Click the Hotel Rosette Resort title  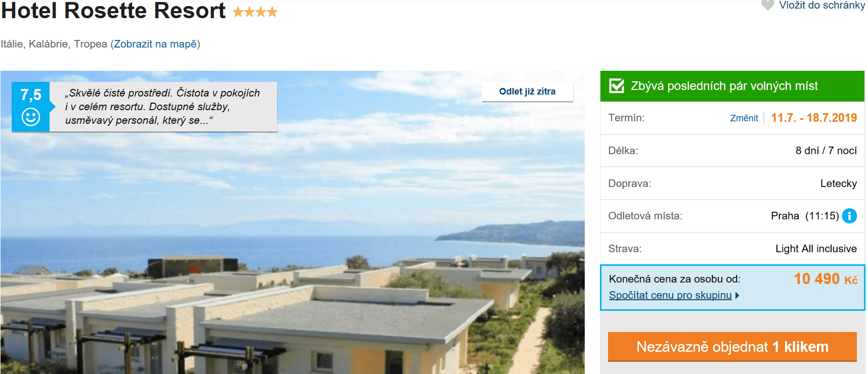pyautogui.click(x=113, y=11)
